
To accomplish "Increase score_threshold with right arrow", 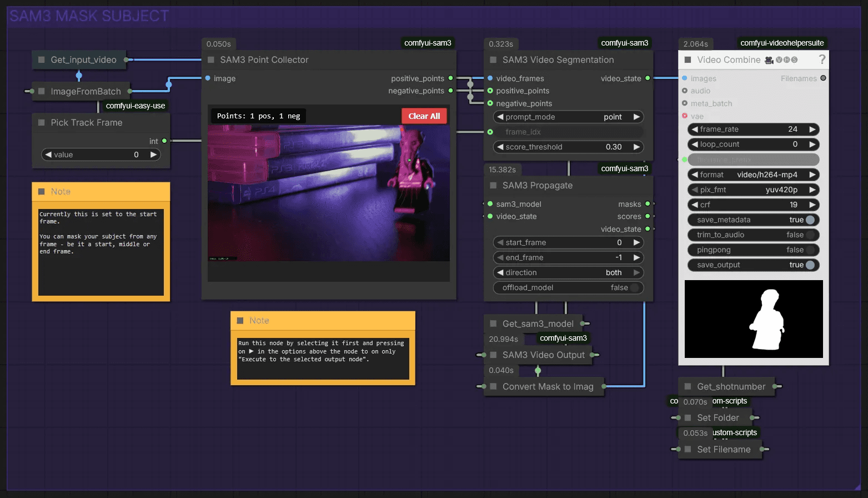I will click(x=636, y=147).
